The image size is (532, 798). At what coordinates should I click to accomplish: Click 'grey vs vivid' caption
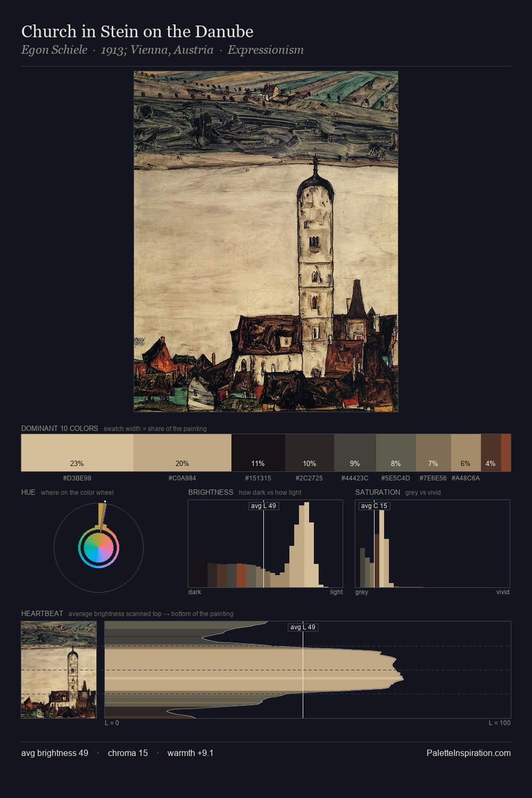423,493
